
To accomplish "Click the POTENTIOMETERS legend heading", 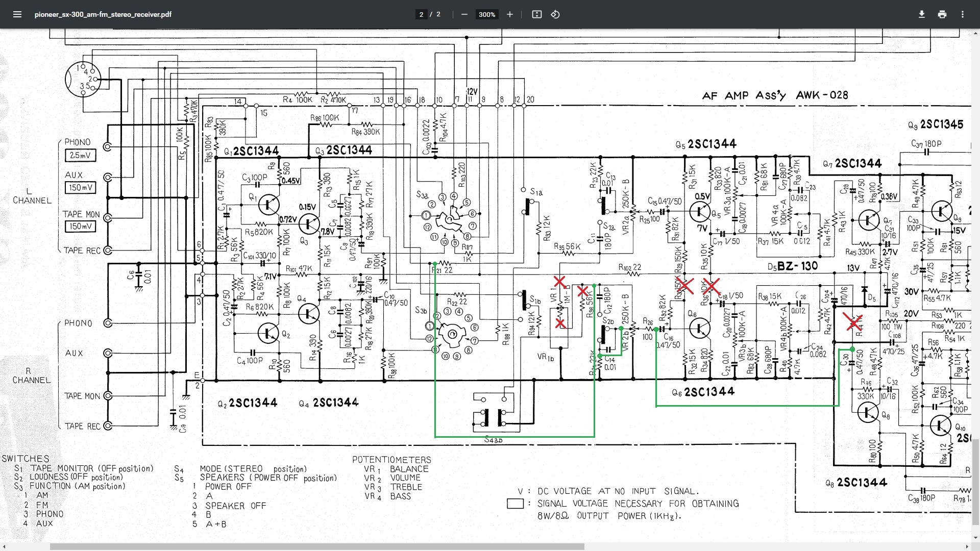I will [391, 459].
